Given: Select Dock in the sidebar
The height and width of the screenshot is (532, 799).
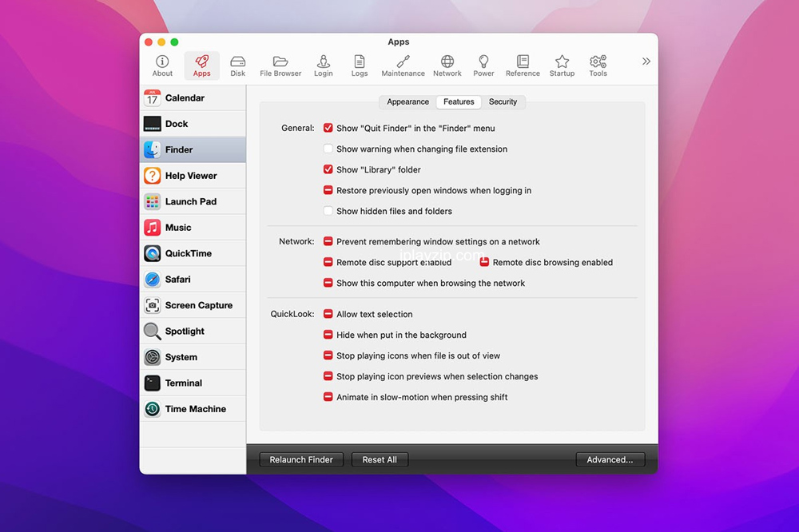Looking at the screenshot, I should [x=193, y=124].
